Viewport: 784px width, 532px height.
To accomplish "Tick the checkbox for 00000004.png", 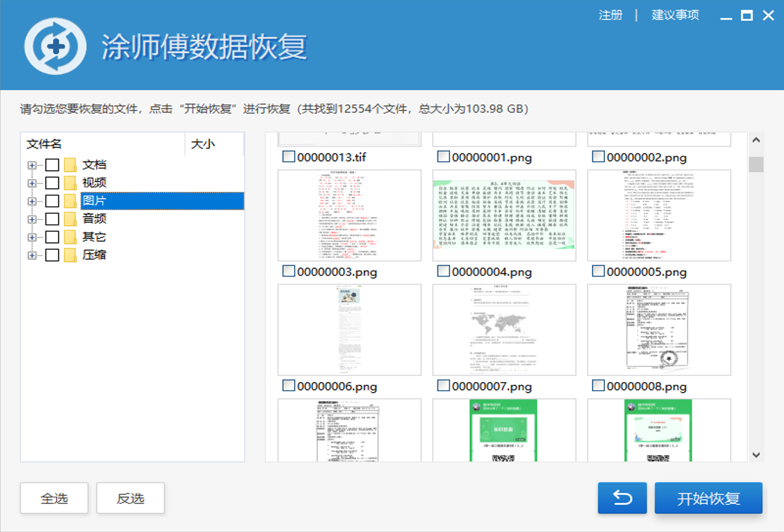I will pyautogui.click(x=443, y=271).
